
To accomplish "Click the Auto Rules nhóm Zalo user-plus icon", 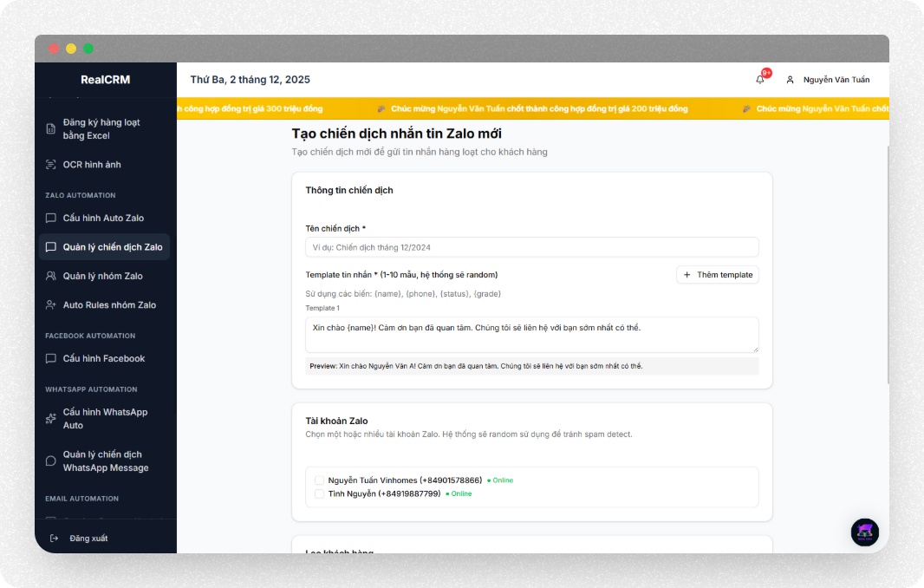I will coord(51,305).
